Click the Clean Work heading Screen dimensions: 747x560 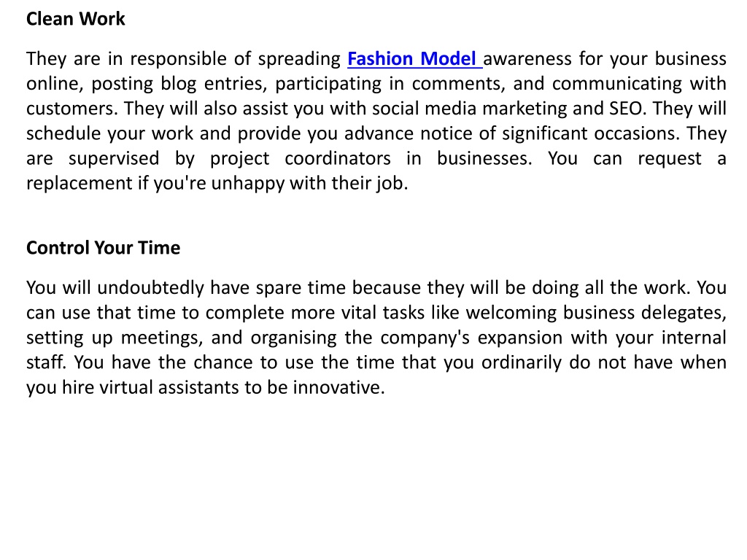[x=75, y=19]
